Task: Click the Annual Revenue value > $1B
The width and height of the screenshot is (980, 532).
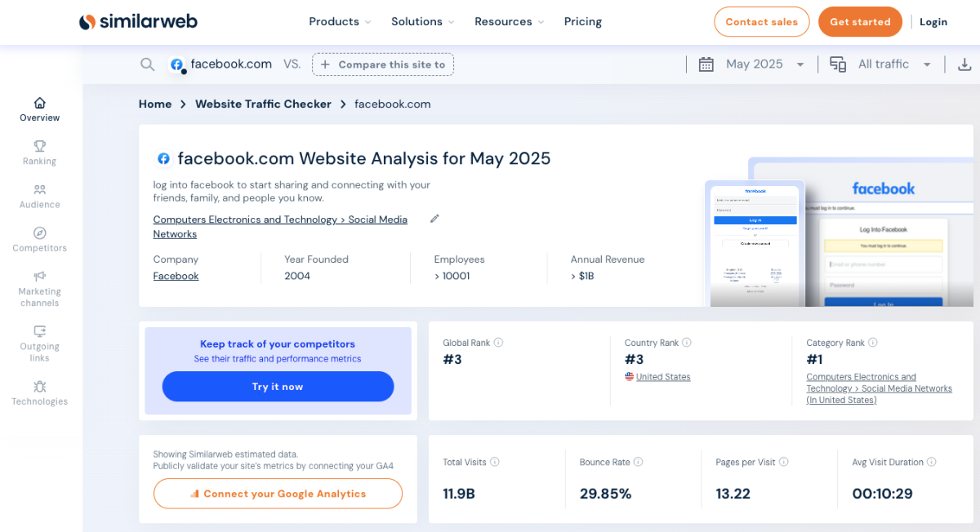Action: pos(583,276)
